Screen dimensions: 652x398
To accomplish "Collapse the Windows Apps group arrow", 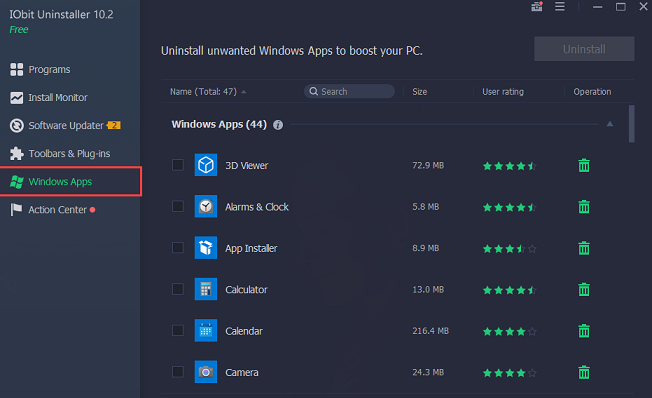I will click(610, 124).
